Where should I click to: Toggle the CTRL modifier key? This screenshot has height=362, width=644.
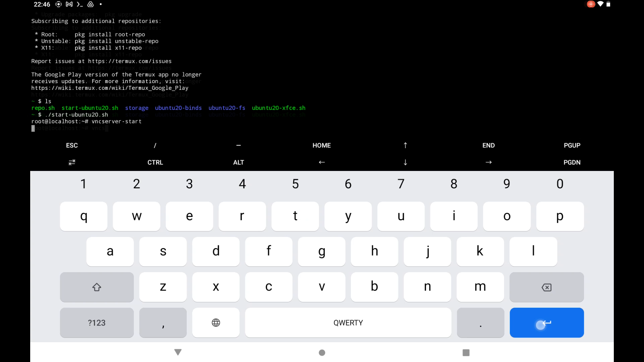tap(155, 162)
